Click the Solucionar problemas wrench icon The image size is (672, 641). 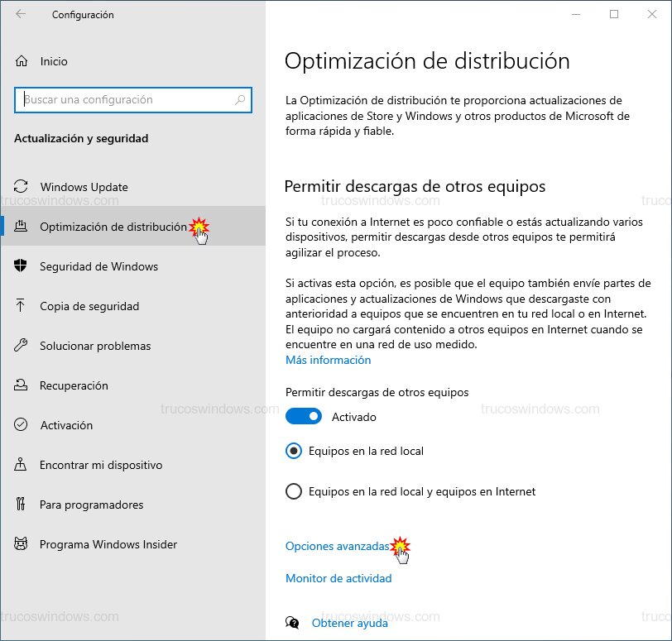22,346
